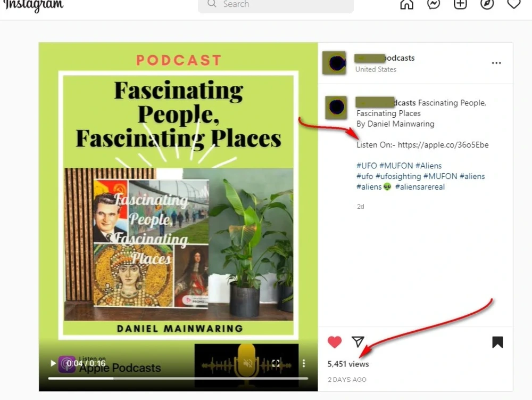Unlike the post with red heart
The image size is (532, 400).
click(x=335, y=341)
